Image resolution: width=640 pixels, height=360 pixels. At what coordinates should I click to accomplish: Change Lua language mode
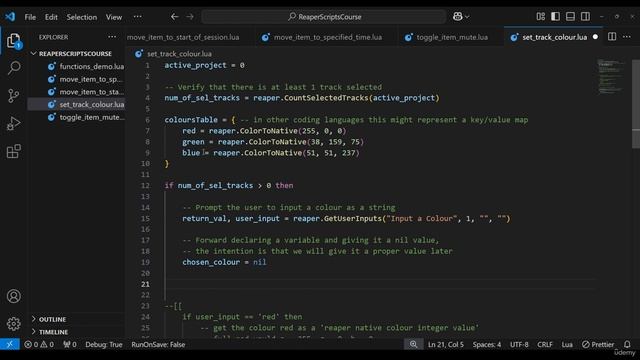pyautogui.click(x=567, y=344)
